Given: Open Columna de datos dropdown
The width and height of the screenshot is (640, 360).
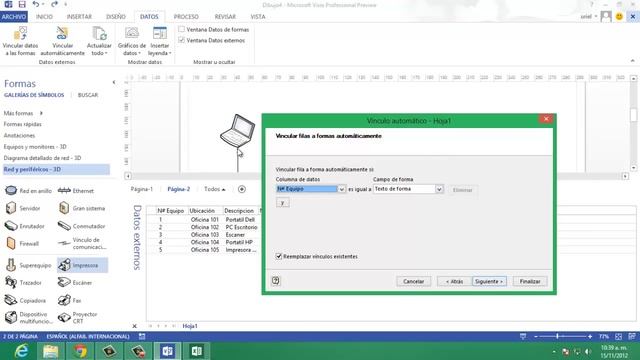Looking at the screenshot, I should [342, 189].
